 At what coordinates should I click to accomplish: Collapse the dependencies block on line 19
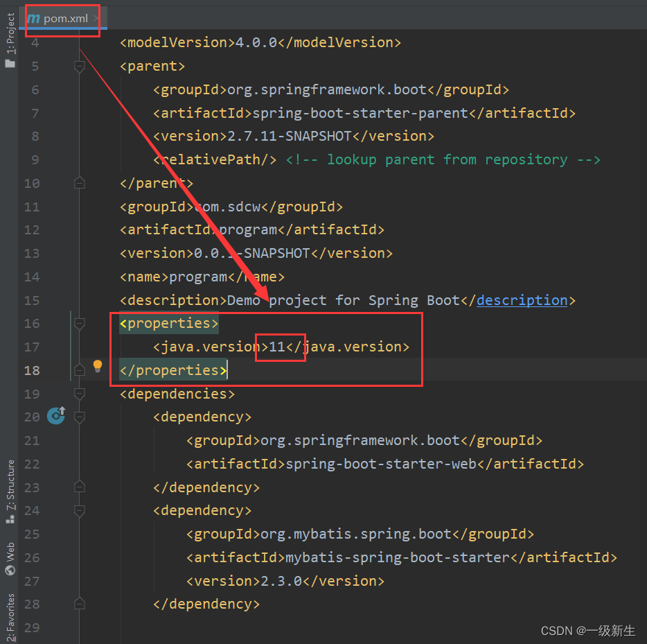click(79, 394)
